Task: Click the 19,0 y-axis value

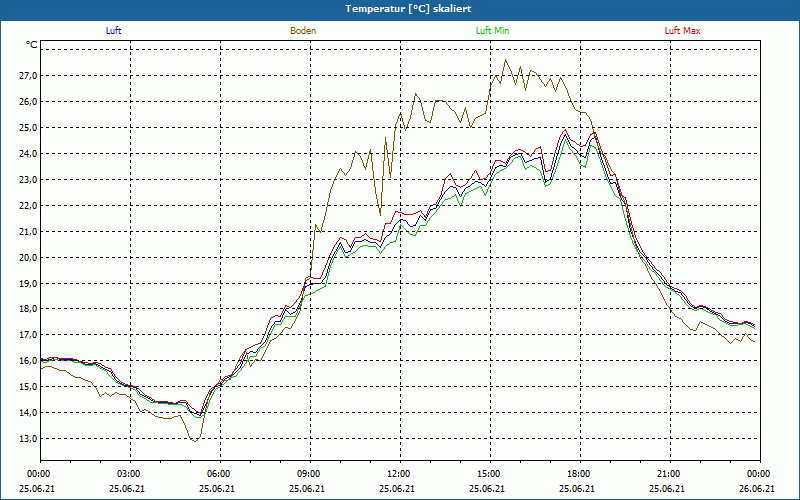Action: 28,284
